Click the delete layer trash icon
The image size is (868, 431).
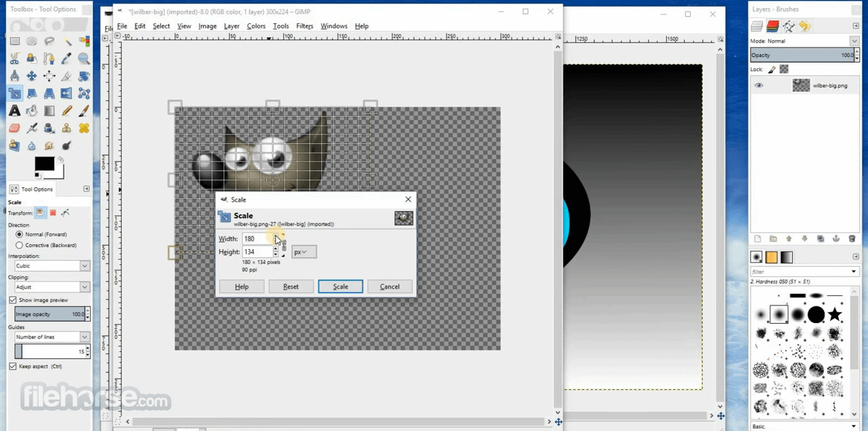click(x=852, y=239)
